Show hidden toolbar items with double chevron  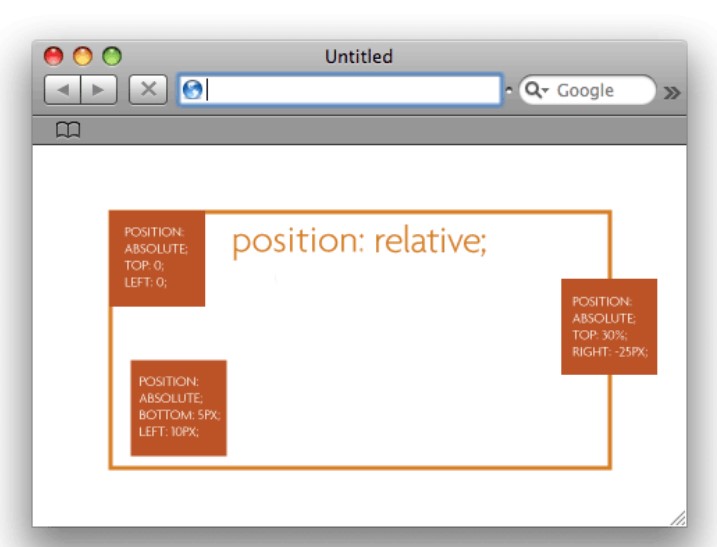(x=672, y=93)
